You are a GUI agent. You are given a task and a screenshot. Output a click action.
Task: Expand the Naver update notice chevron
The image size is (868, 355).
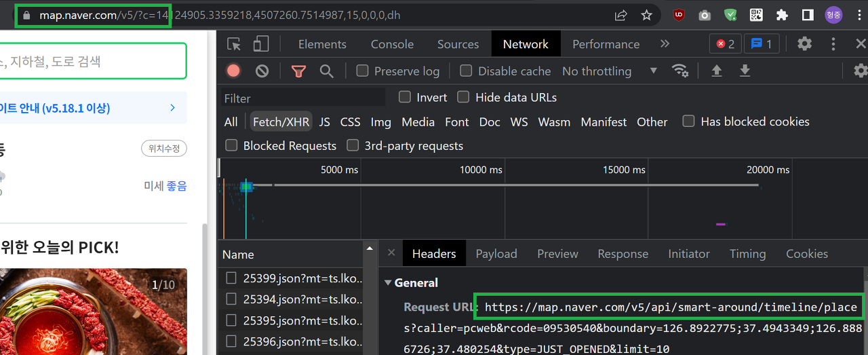coord(172,107)
